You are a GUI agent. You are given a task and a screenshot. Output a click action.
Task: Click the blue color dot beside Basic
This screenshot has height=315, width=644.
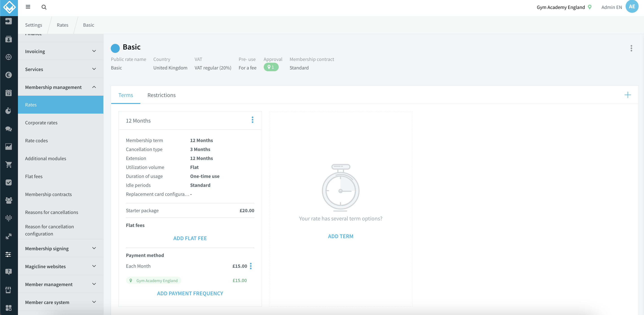click(115, 48)
